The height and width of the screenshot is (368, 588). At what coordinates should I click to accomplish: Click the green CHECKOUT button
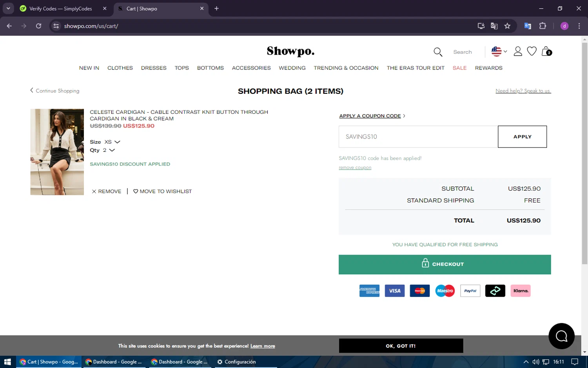coord(445,264)
